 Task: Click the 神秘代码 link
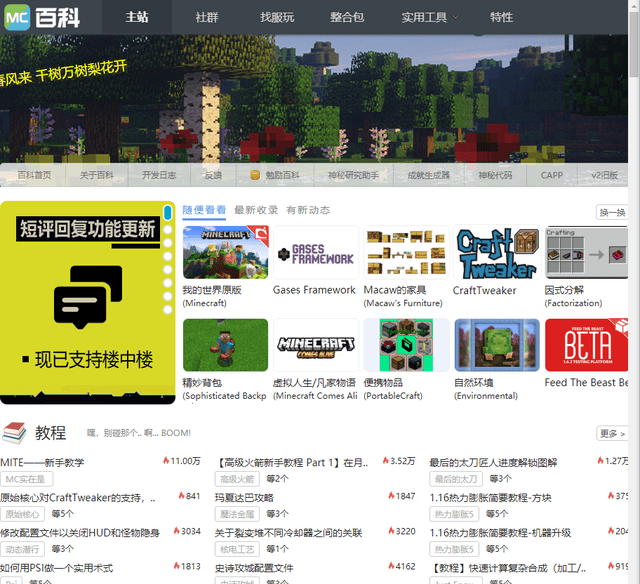click(495, 175)
